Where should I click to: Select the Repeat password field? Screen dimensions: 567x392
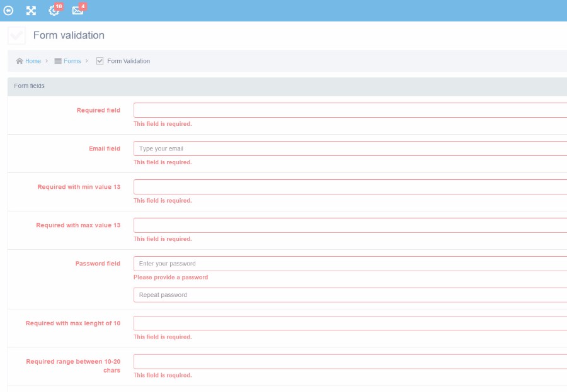click(350, 295)
